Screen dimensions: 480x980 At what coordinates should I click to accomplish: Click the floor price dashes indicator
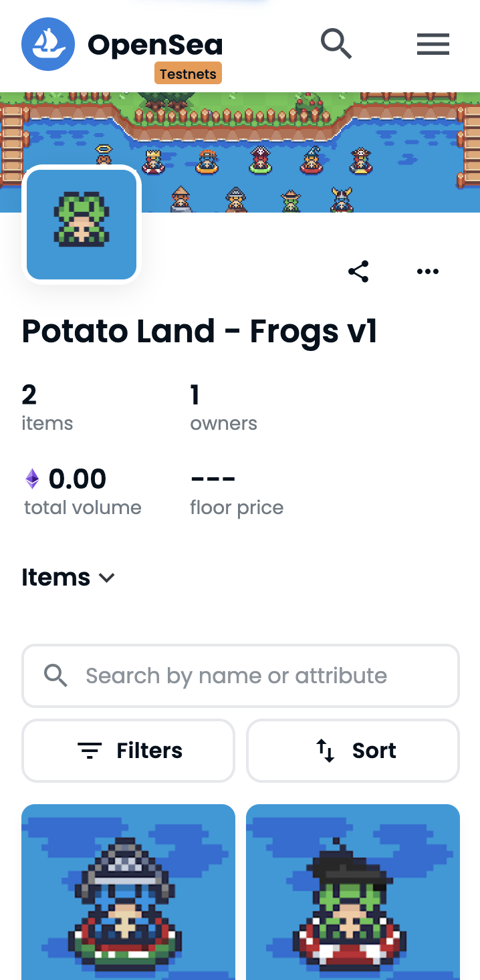[x=213, y=479]
